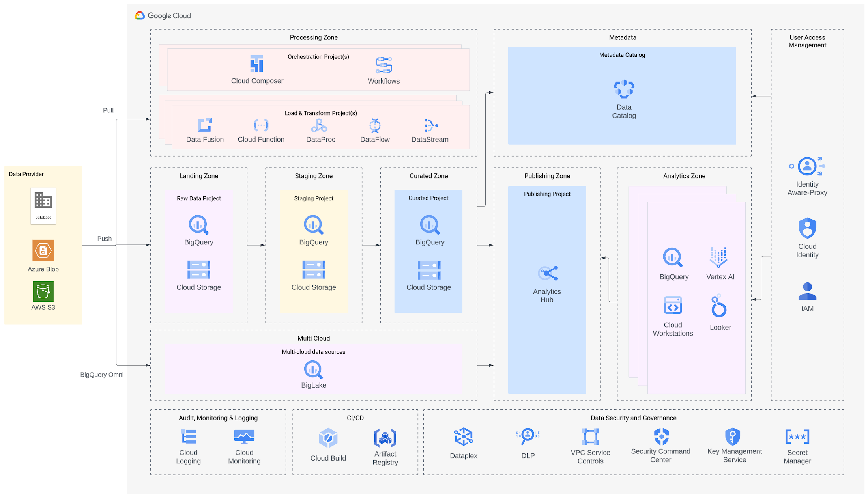868x498 pixels.
Task: Select the Vertex AI icon
Action: click(x=718, y=257)
